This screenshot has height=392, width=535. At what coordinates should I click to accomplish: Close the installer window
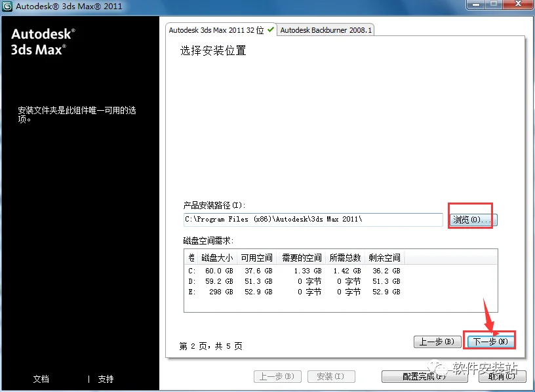click(x=518, y=4)
